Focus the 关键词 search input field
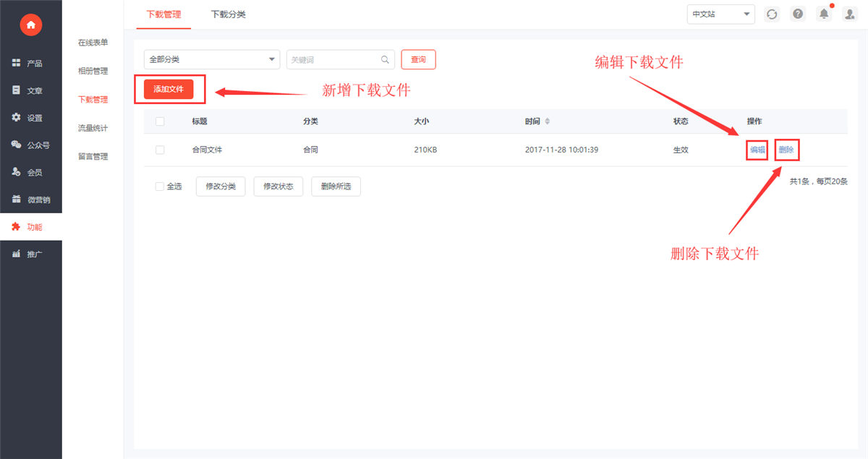The width and height of the screenshot is (868, 459). [333, 60]
